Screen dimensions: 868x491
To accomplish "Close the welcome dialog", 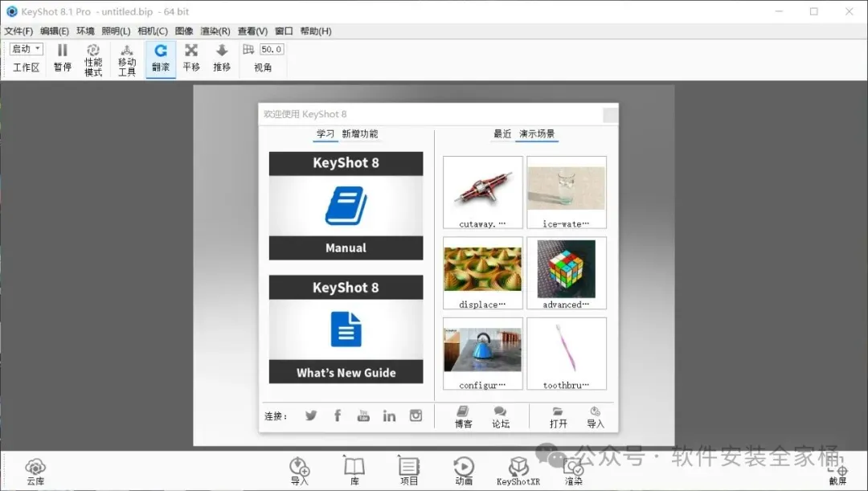I will coord(611,115).
